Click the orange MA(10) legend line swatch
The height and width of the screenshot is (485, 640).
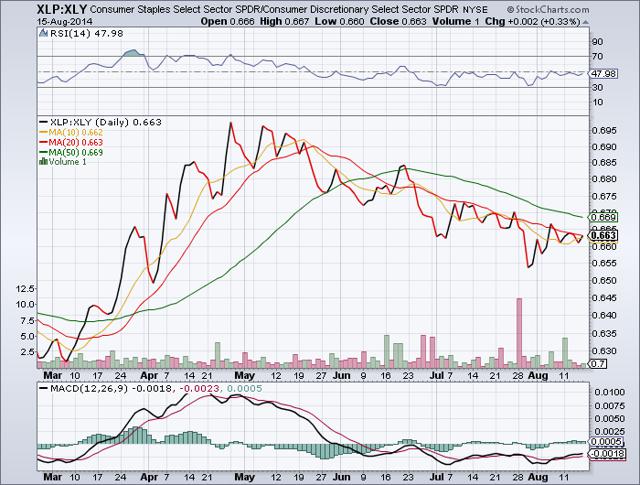pyautogui.click(x=43, y=132)
